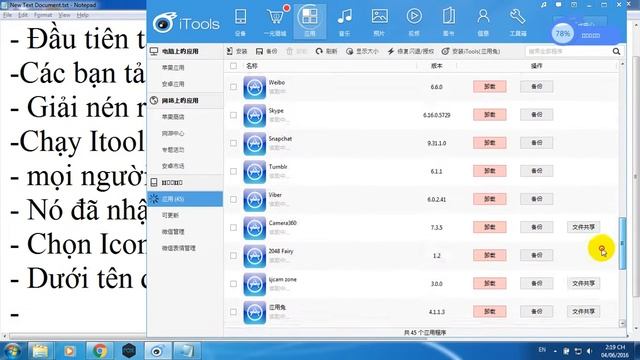Open Google Chrome from the taskbar

point(99,351)
